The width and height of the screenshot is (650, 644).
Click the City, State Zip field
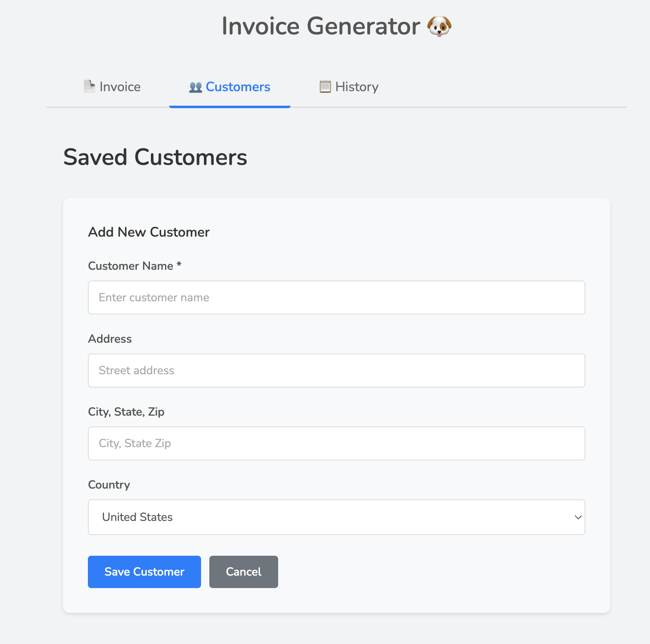point(336,443)
